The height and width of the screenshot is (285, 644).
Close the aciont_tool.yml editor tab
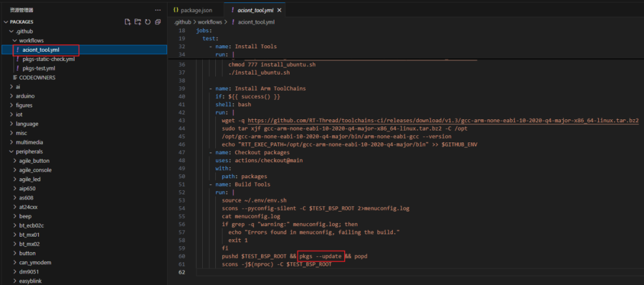point(279,10)
